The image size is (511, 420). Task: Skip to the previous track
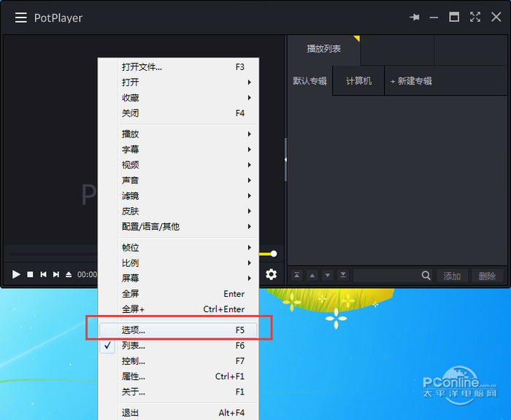click(x=43, y=274)
